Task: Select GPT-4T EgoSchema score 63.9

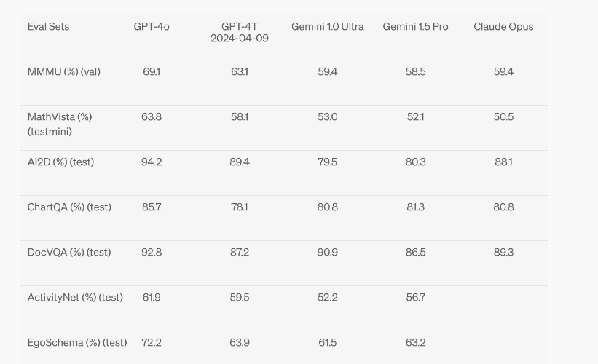Action: click(240, 342)
